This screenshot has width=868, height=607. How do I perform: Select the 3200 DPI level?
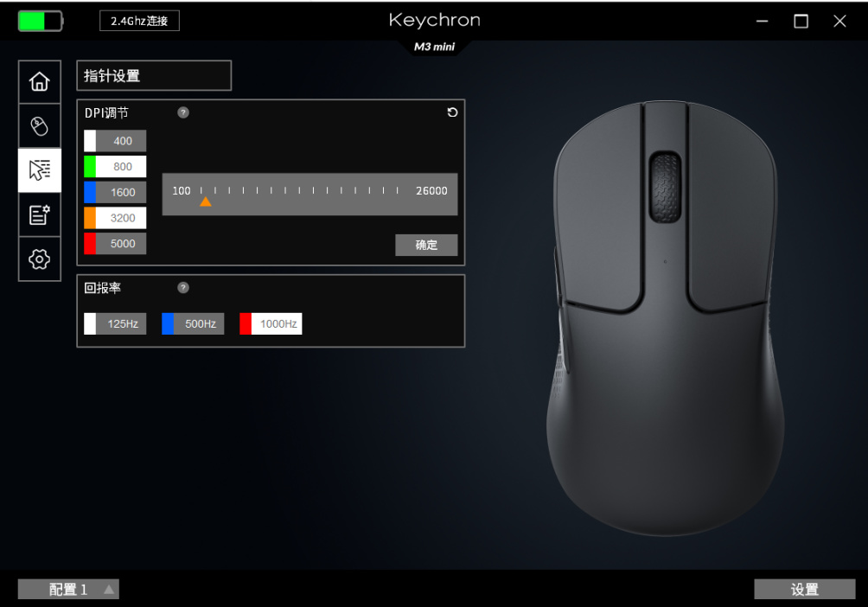[x=115, y=218]
